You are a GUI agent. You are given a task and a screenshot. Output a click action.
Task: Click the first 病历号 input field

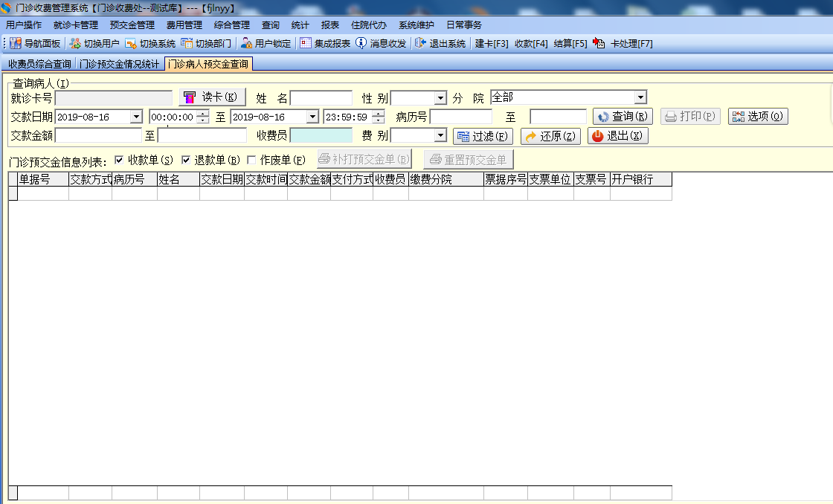(x=461, y=117)
